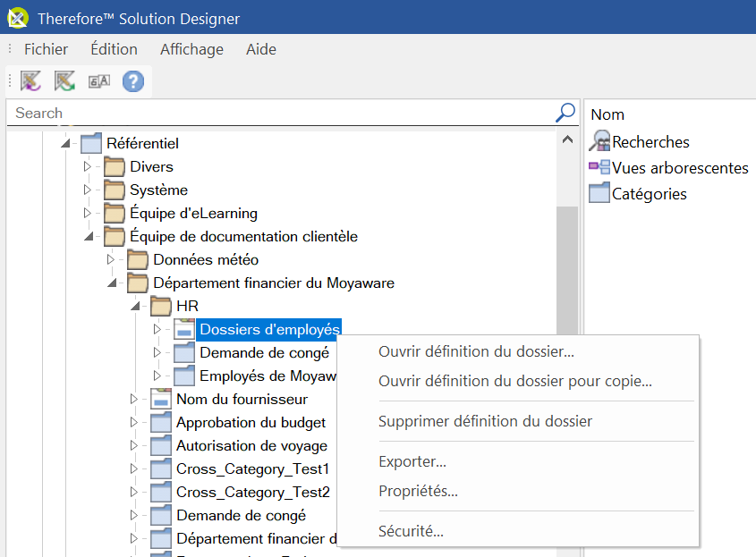Click the Approbation du budget category icon
756x557 pixels.
coord(161,422)
